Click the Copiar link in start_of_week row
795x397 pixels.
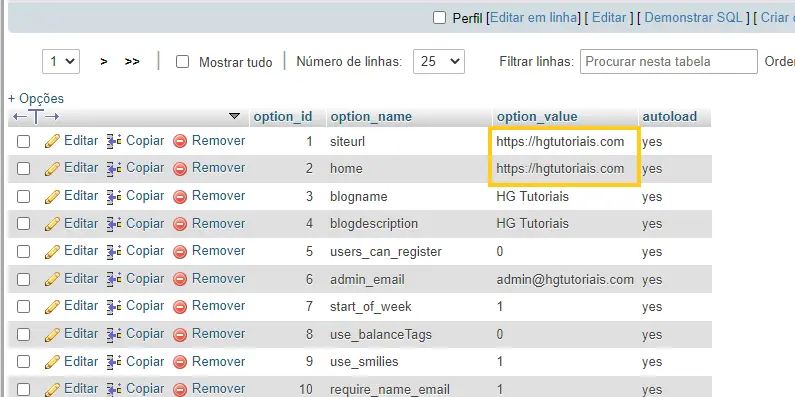tap(145, 306)
